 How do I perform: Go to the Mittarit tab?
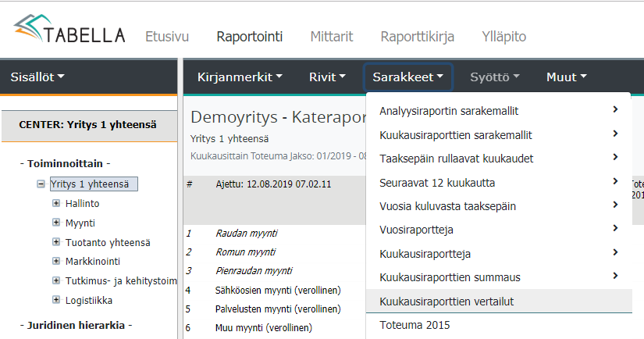(x=332, y=37)
